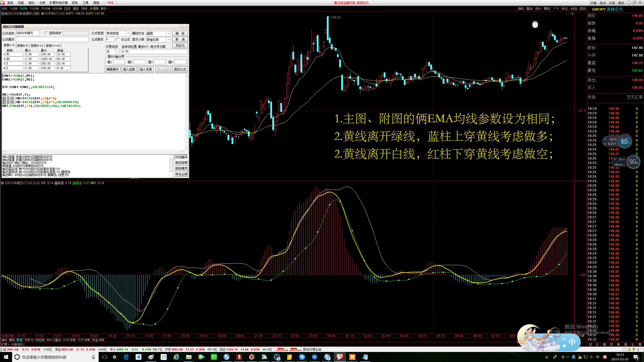Click the 公式描述 description input field

click(x=52, y=40)
